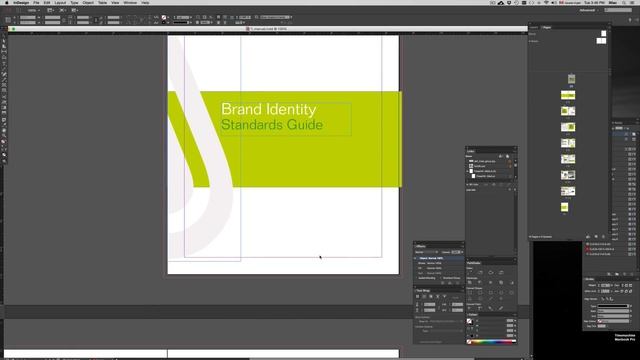
Task: Click the document tab titled manual.indd
Action: (x=267, y=29)
